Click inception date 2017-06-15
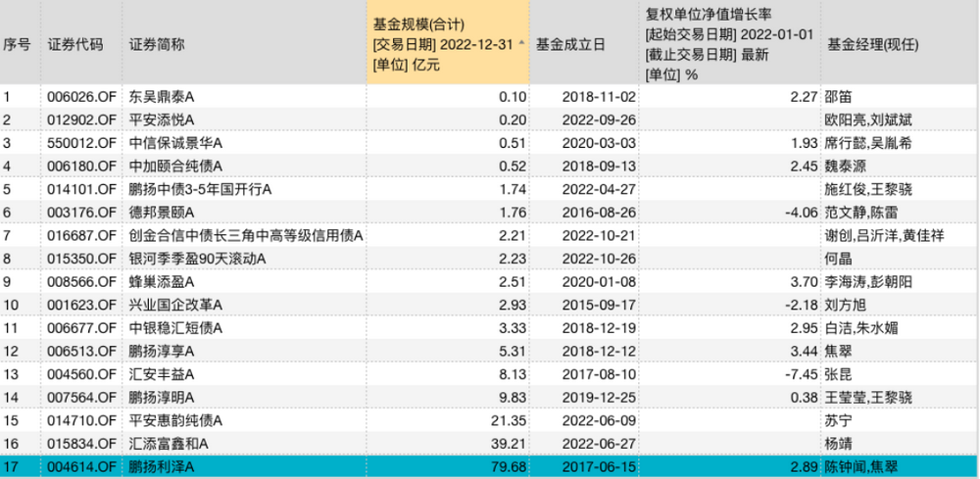 (599, 466)
